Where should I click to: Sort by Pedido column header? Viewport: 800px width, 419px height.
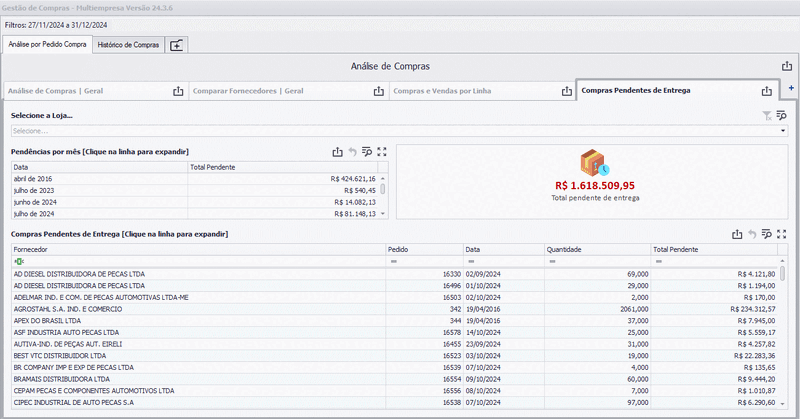(x=424, y=250)
